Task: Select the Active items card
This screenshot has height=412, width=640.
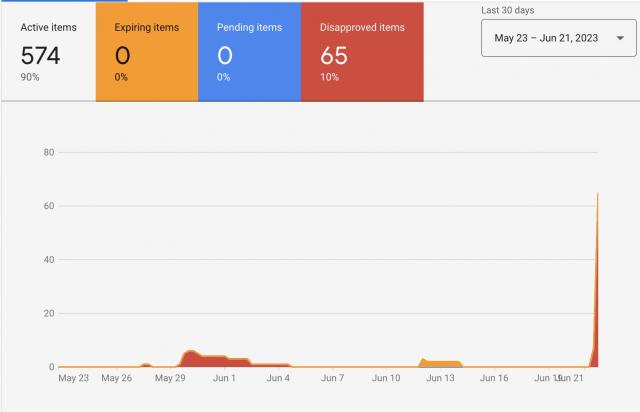Action: pyautogui.click(x=48, y=50)
